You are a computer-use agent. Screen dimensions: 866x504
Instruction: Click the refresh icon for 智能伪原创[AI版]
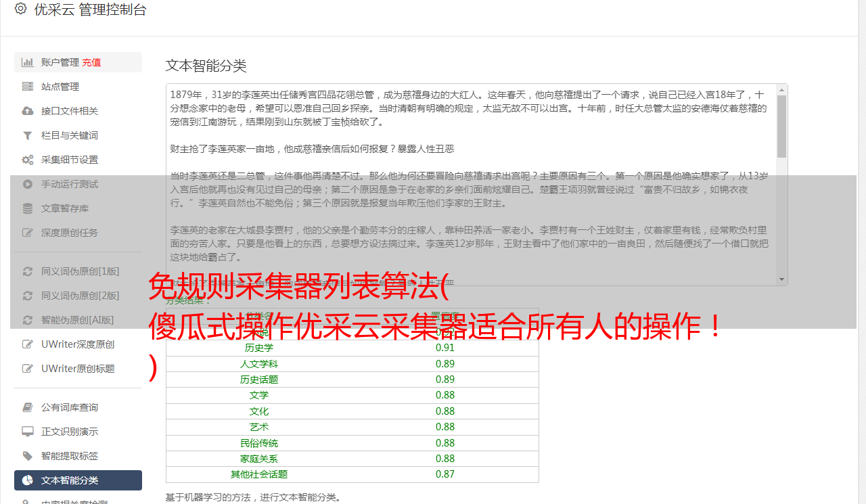pos(28,320)
